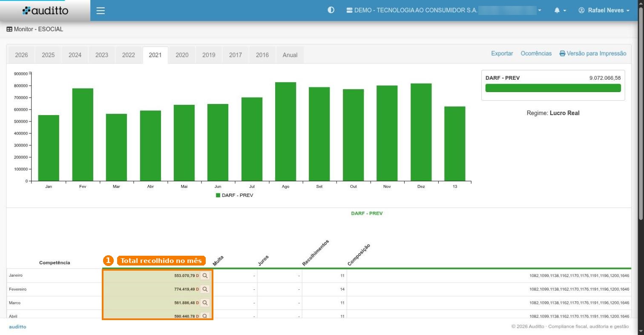The height and width of the screenshot is (335, 644).
Task: Click the DARF - PREV green progress bar
Action: (553, 88)
